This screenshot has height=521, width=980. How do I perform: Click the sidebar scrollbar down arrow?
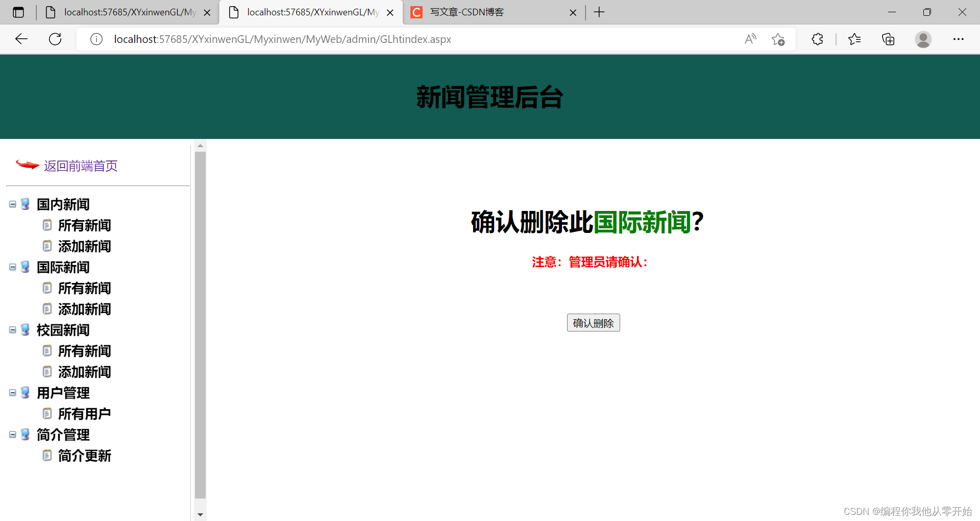200,514
